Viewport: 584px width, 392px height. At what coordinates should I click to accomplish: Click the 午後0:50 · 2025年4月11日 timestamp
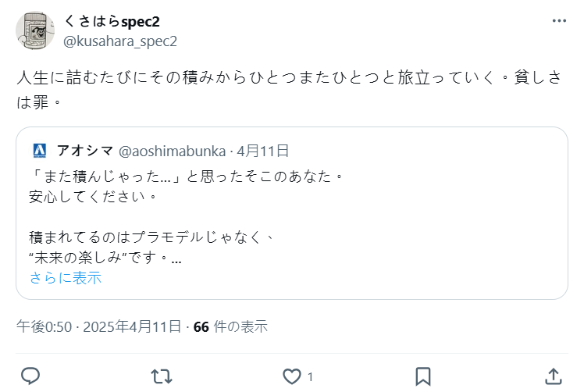coord(99,326)
